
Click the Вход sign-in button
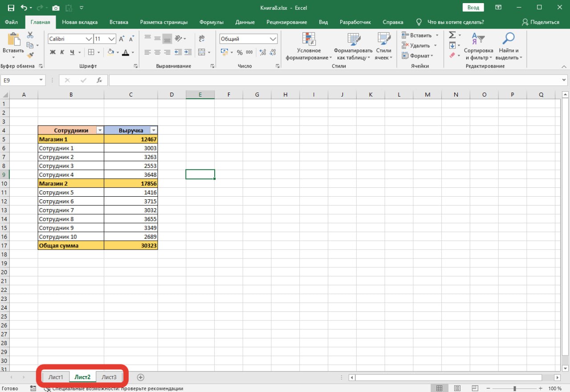[x=473, y=7]
